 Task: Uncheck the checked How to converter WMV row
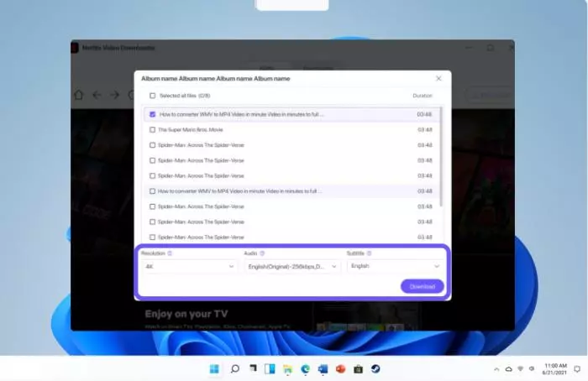tap(152, 114)
